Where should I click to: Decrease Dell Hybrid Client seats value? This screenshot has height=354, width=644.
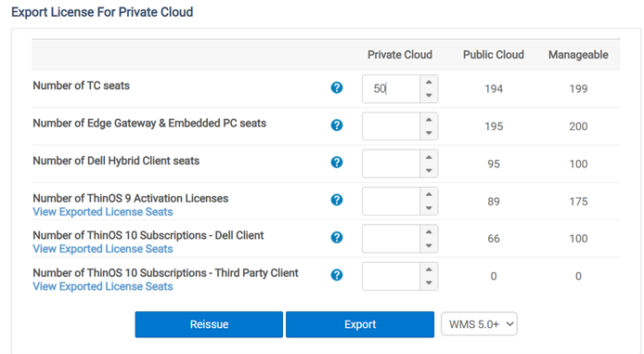pyautogui.click(x=429, y=170)
